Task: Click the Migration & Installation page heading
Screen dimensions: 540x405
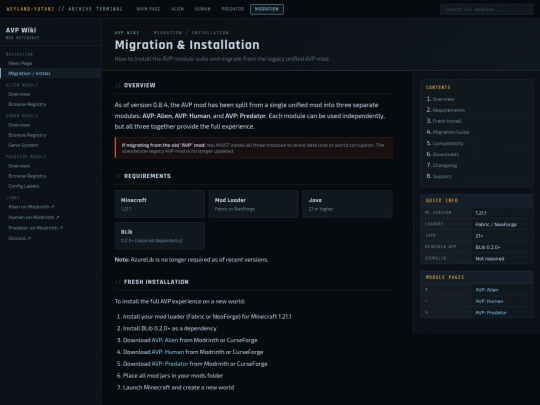Action: coord(187,45)
